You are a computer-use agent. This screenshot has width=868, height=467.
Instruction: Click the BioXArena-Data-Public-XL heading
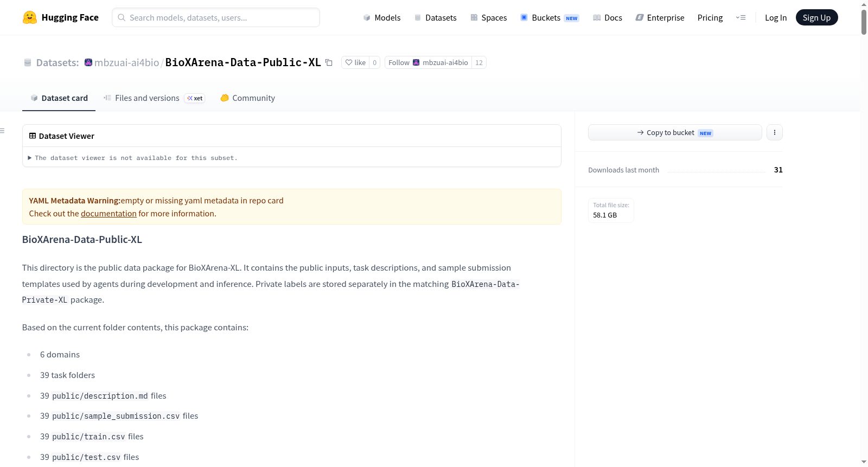82,240
